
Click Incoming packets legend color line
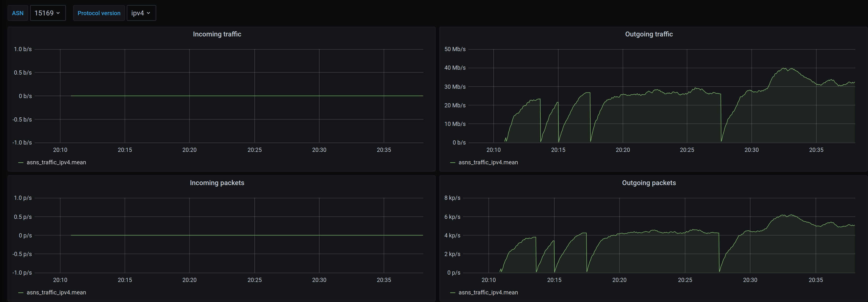click(x=21, y=292)
